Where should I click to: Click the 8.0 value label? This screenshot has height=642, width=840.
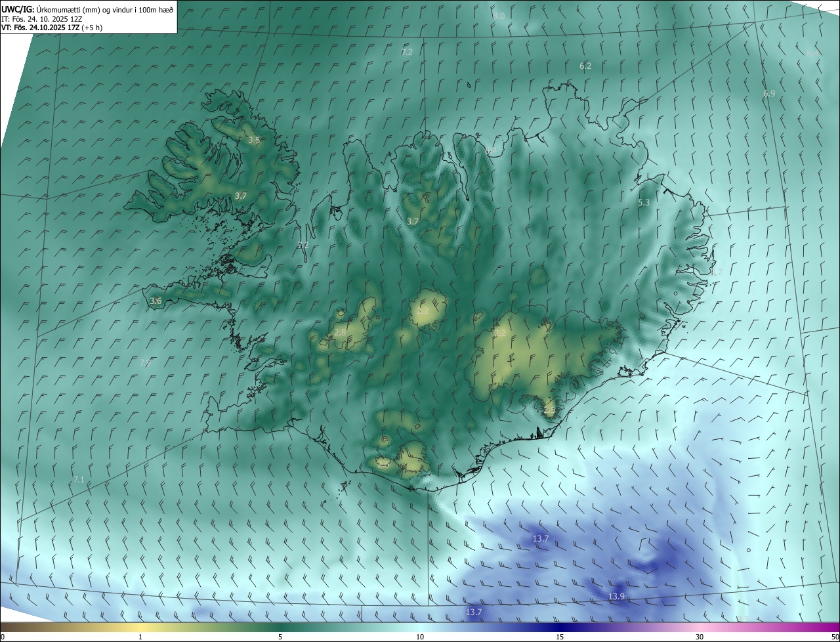499,16
